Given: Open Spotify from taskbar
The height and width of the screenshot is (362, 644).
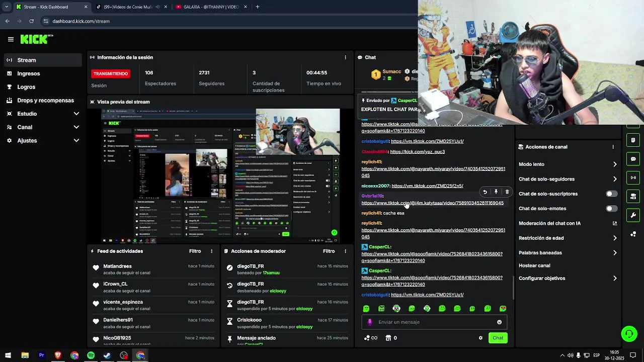Looking at the screenshot, I should click(x=91, y=355).
